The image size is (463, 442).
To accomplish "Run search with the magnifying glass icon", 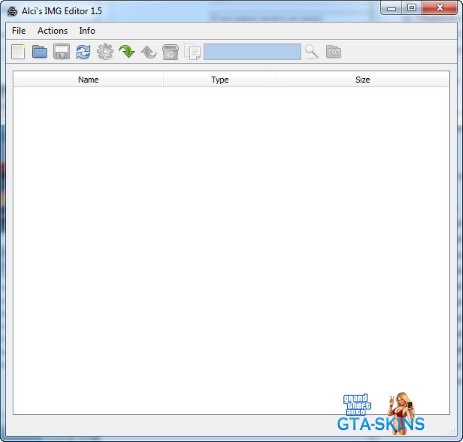I will coord(311,52).
